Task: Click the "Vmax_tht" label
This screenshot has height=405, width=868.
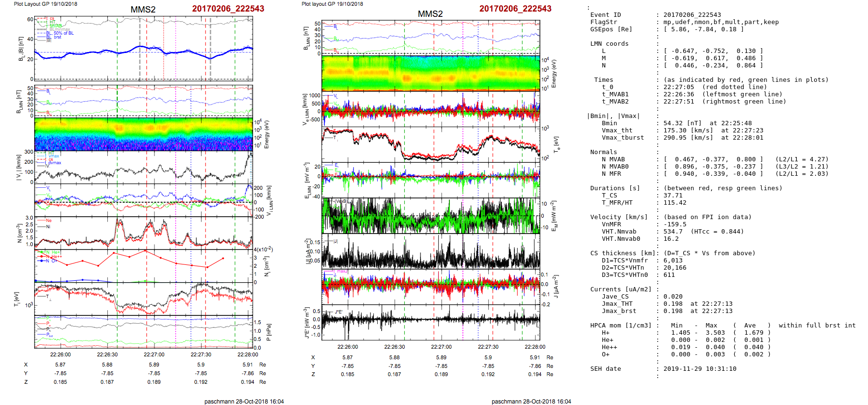Action: click(617, 131)
